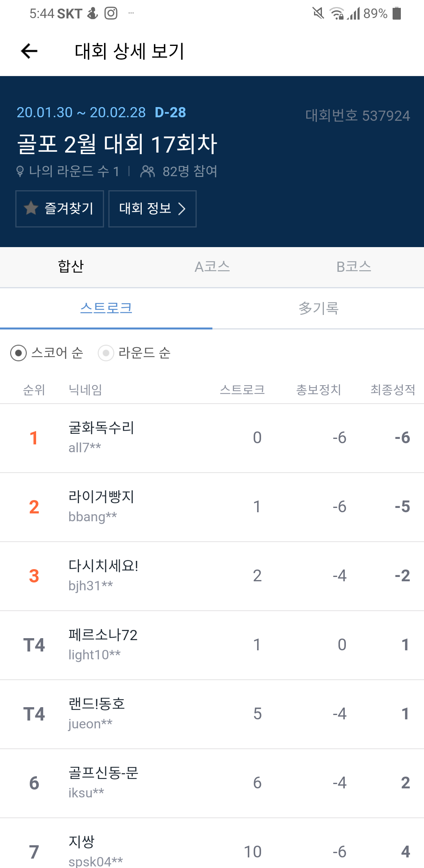Image resolution: width=424 pixels, height=868 pixels.
Task: Select the 스트로크 tab
Action: pos(106,308)
